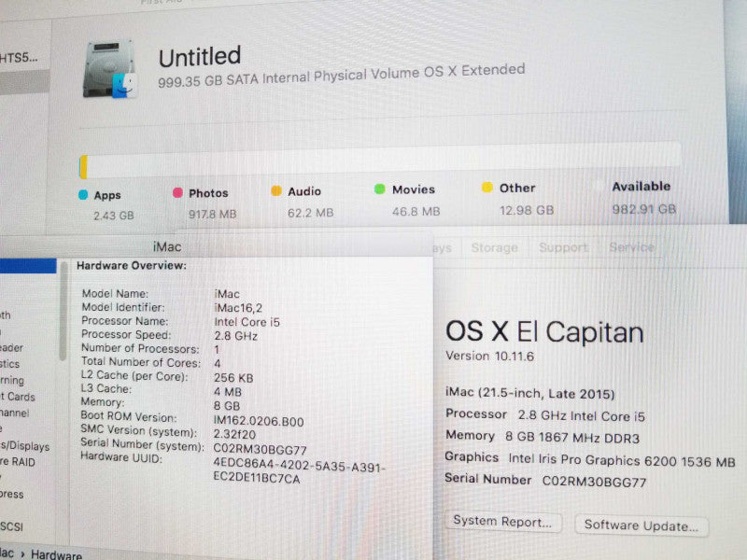Click the Number of Processors value 1
Viewport: 747px width, 560px height.
217,349
